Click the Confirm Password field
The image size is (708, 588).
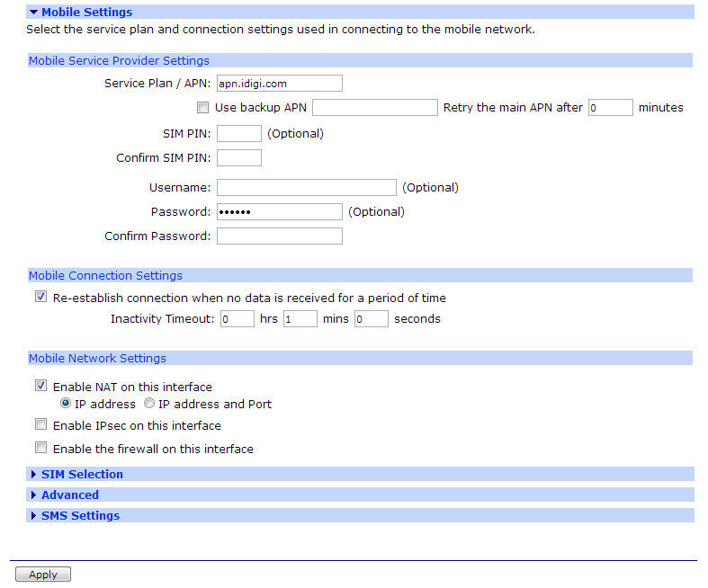[279, 236]
